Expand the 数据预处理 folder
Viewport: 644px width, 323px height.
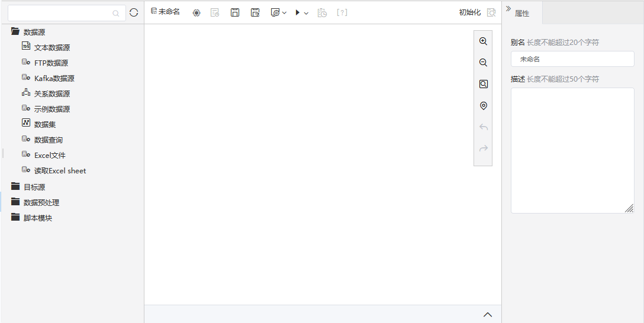coord(15,202)
